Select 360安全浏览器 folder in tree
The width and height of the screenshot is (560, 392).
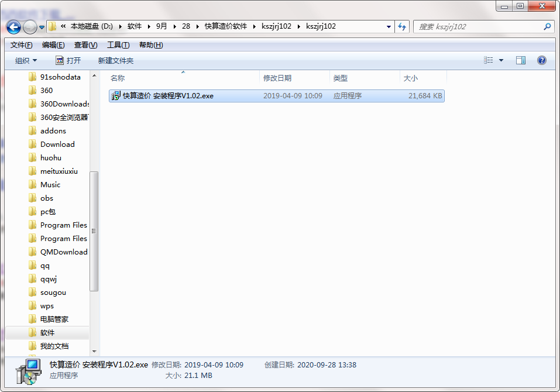pos(64,118)
